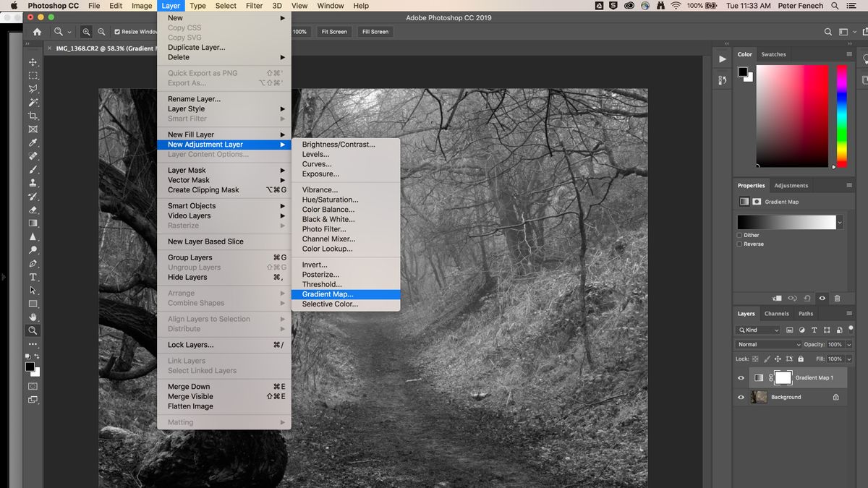The height and width of the screenshot is (488, 868).
Task: Select the Type tool
Action: 33,276
